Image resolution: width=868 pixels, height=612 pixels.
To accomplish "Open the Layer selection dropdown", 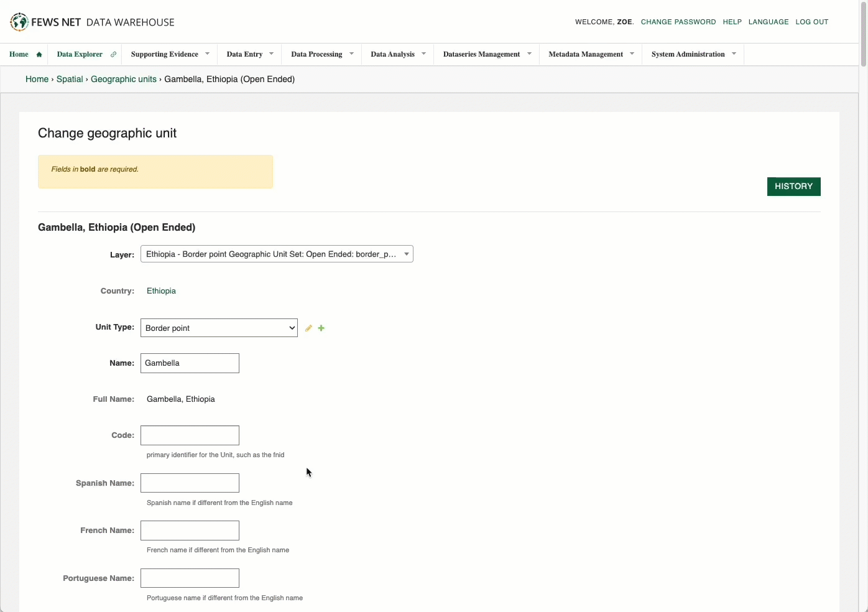I will click(x=277, y=254).
